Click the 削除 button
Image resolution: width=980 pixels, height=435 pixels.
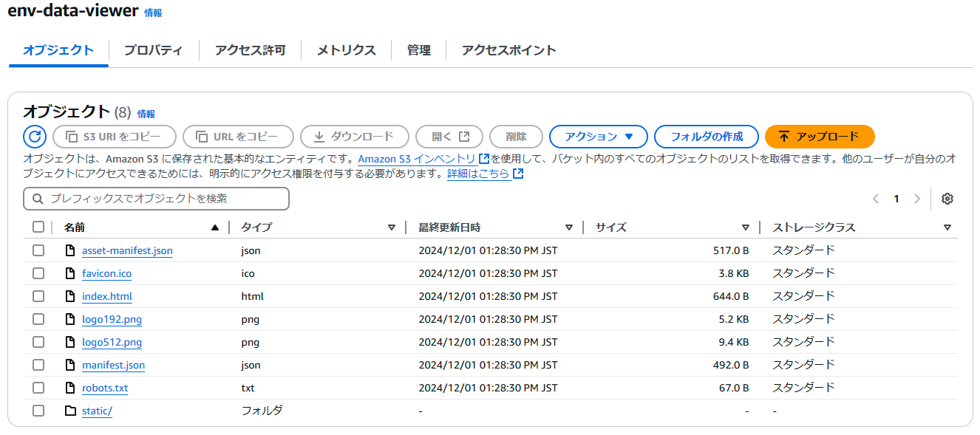pos(516,137)
